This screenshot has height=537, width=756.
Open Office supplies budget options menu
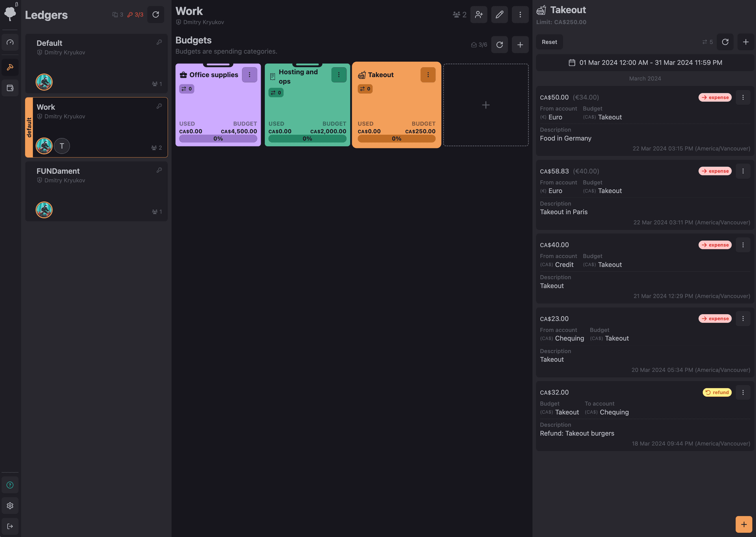[249, 75]
